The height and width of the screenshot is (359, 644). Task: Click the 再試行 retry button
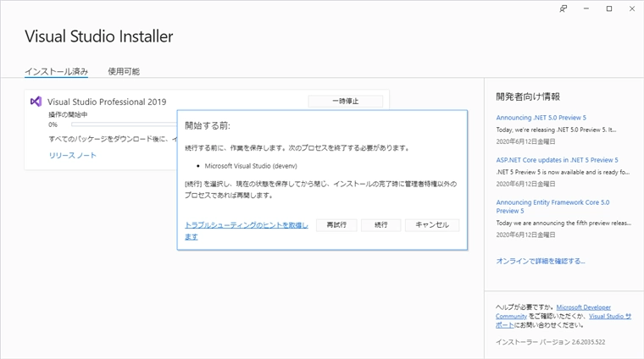(x=336, y=225)
